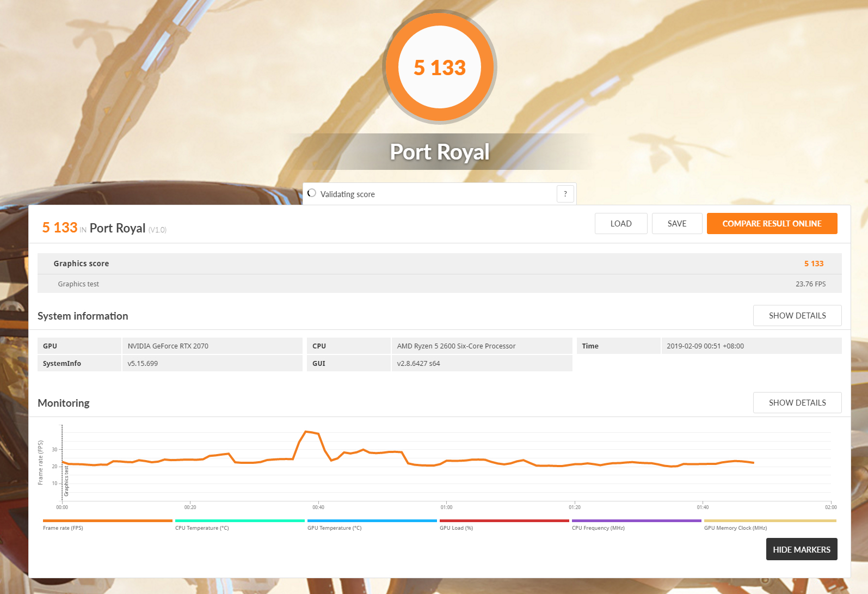Click the frame rate peak on the graph

click(x=306, y=432)
